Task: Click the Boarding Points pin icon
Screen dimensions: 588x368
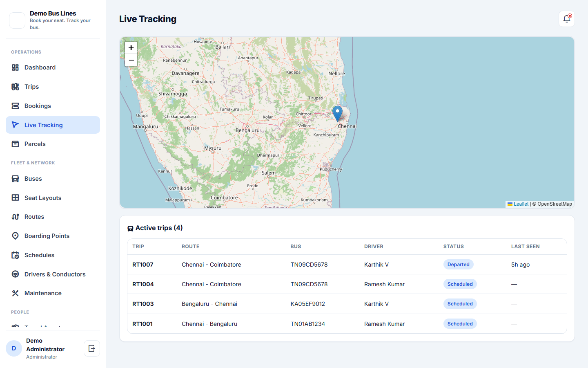Action: (x=16, y=236)
